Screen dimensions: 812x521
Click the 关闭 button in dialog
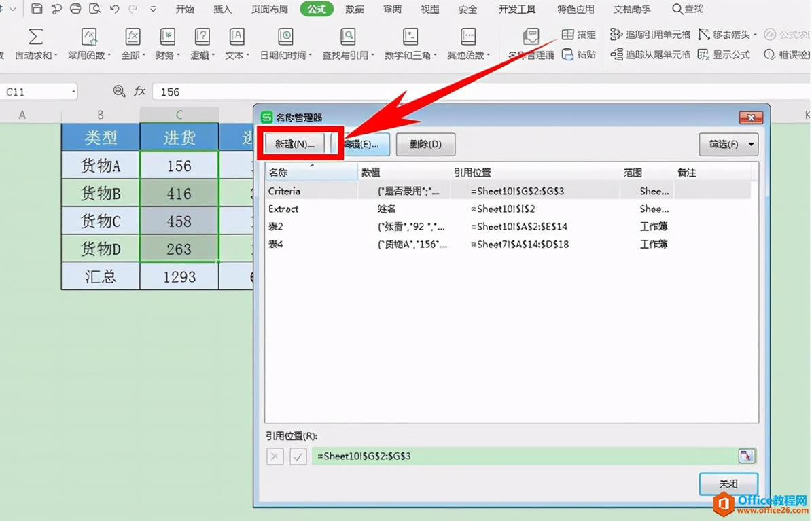pyautogui.click(x=728, y=484)
